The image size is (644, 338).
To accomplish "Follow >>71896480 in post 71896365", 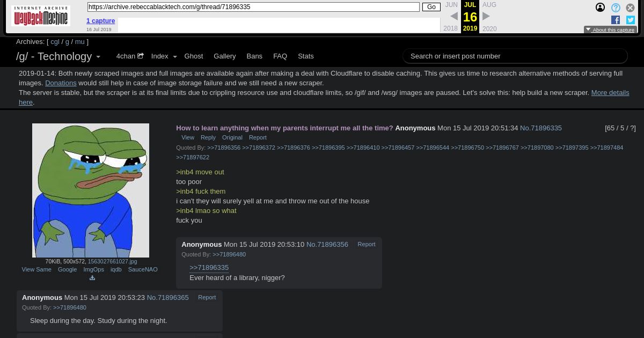I will pos(70,307).
